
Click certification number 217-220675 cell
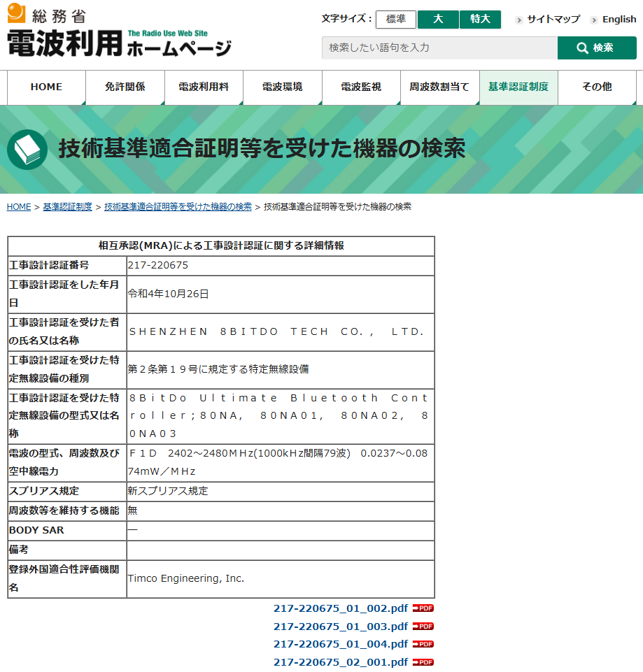pyautogui.click(x=281, y=266)
